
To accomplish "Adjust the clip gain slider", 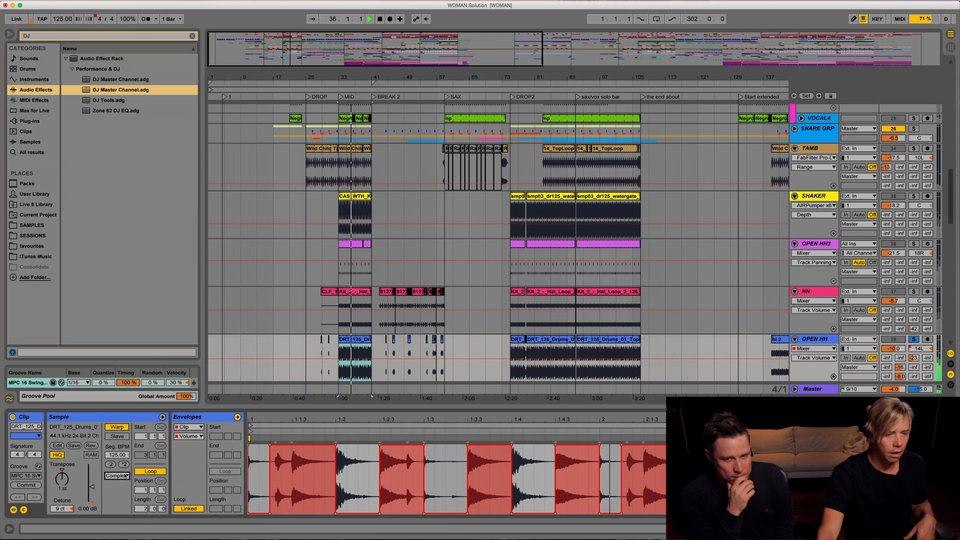I will click(x=91, y=484).
